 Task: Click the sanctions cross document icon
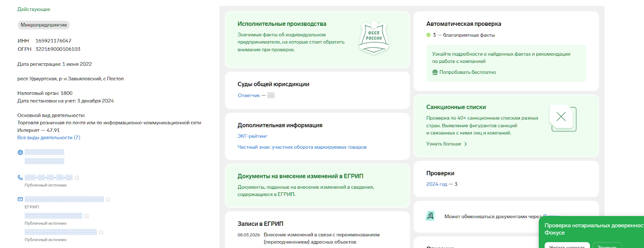[563, 118]
